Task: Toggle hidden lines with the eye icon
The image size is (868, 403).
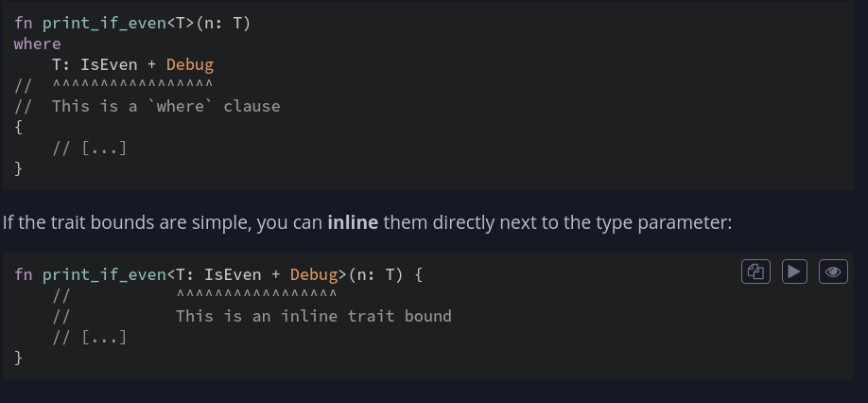Action: click(833, 272)
